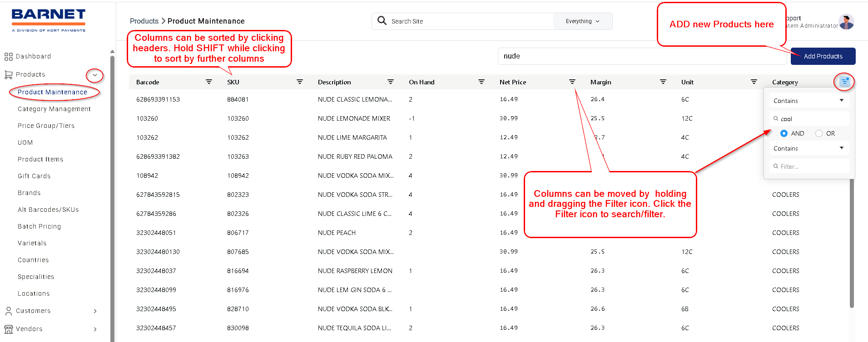Select Varietals in sidebar
Screen dimensions: 868x342
tap(32, 243)
